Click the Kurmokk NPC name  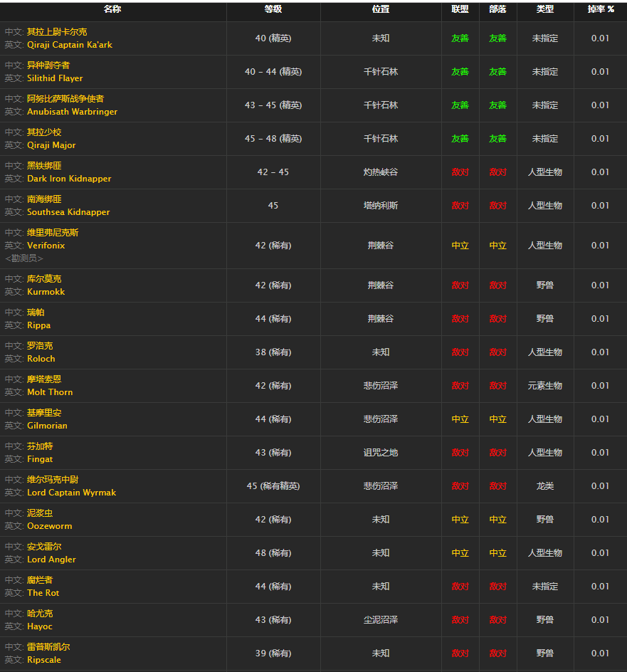[46, 292]
